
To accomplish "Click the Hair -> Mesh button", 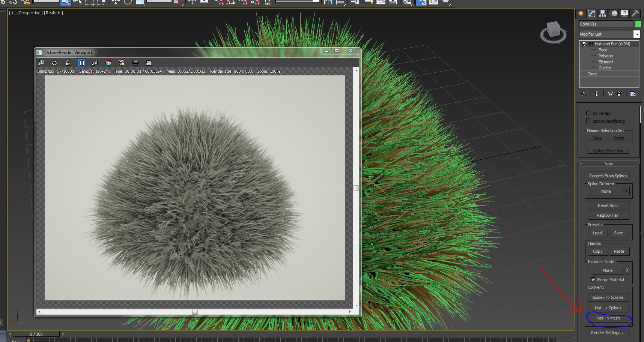I will point(608,318).
